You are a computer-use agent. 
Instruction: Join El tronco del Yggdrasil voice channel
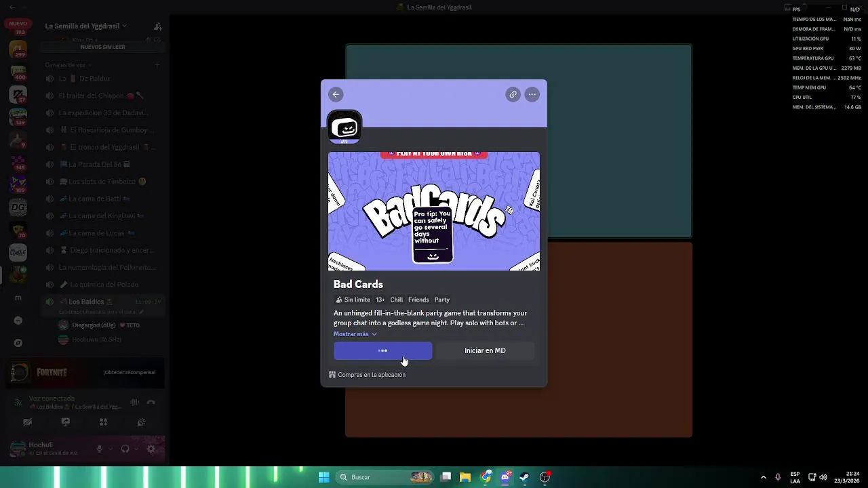click(x=102, y=147)
